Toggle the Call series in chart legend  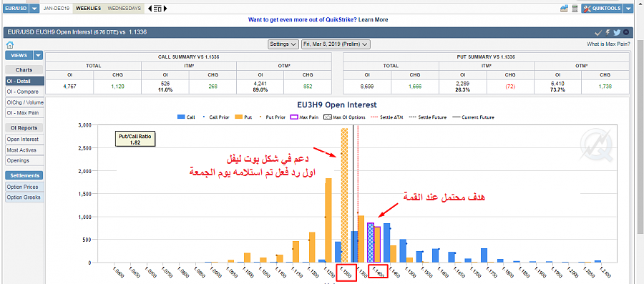pos(187,117)
